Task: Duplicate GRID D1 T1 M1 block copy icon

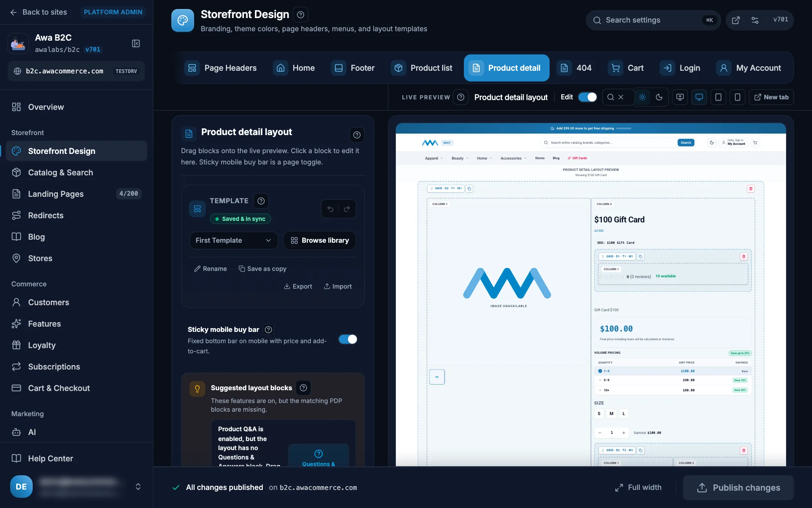Action: [x=641, y=257]
